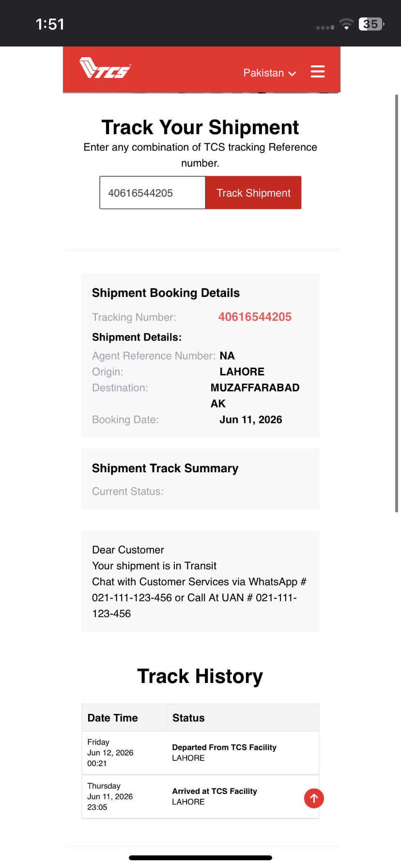Select the Departed From TCS Facility row

[x=200, y=753]
